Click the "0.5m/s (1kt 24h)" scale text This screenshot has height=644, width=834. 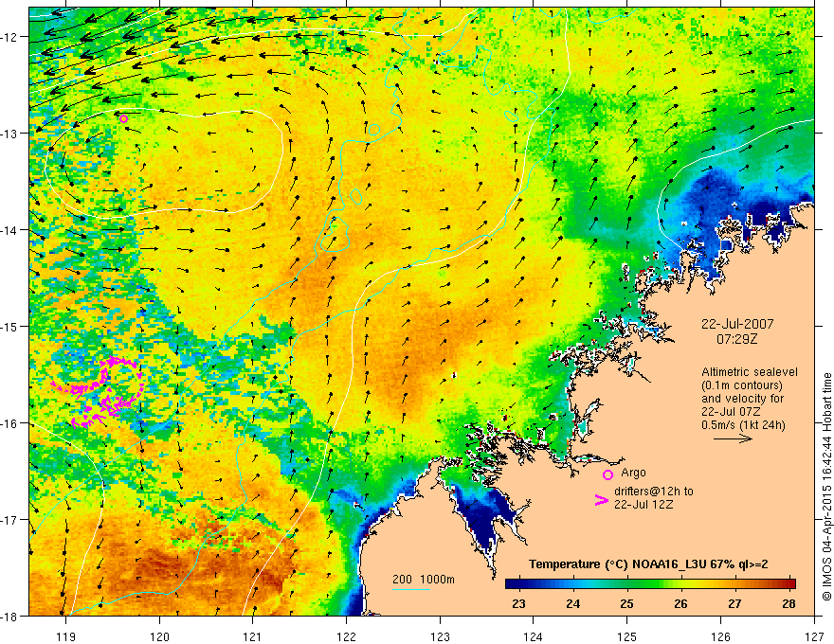point(743,425)
